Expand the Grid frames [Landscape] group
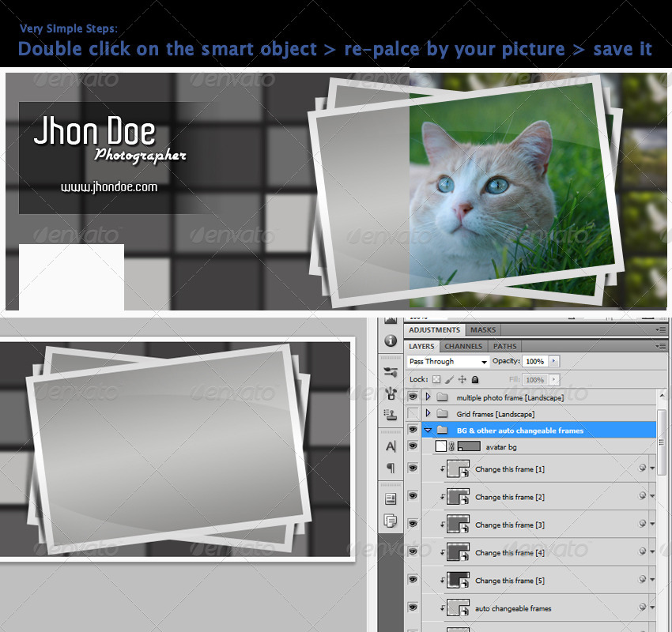The height and width of the screenshot is (632, 672). pos(428,413)
